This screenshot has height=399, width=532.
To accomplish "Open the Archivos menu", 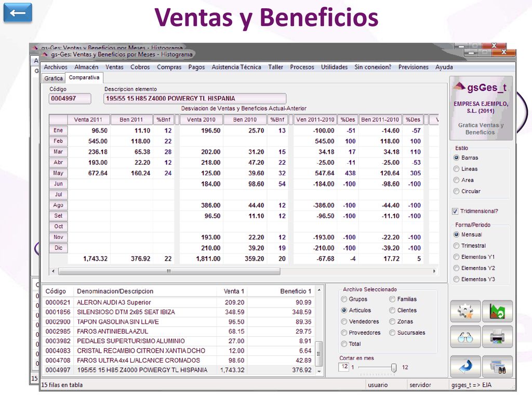I will [x=56, y=67].
